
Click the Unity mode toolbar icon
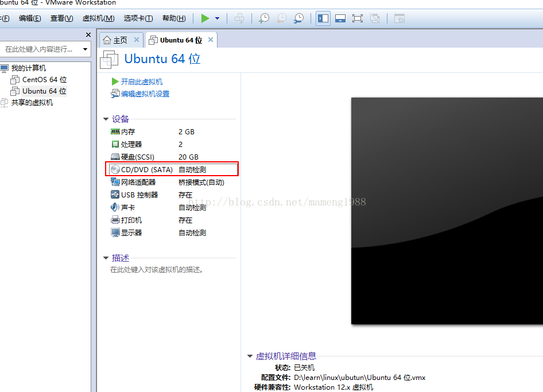(375, 18)
